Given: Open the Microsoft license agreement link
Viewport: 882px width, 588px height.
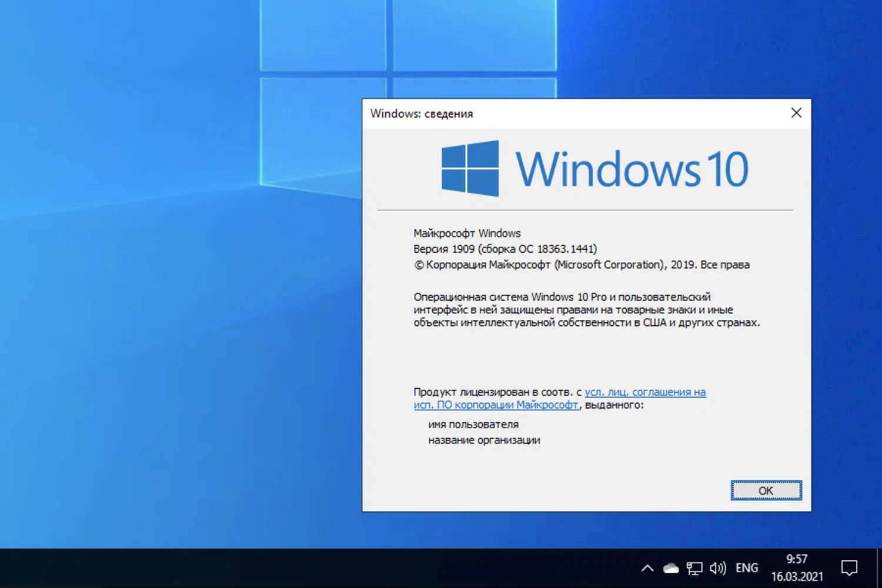Looking at the screenshot, I should (645, 392).
